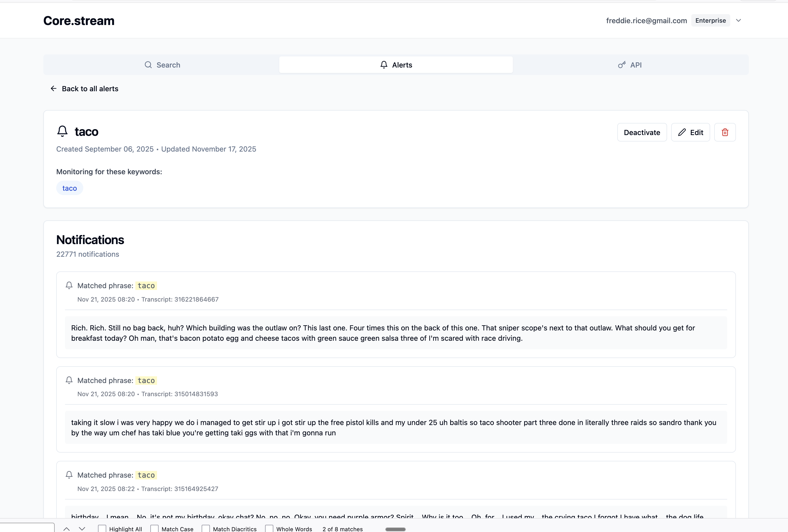The image size is (788, 532).
Task: Click the trash icon to delete the taco alert
Action: [725, 132]
